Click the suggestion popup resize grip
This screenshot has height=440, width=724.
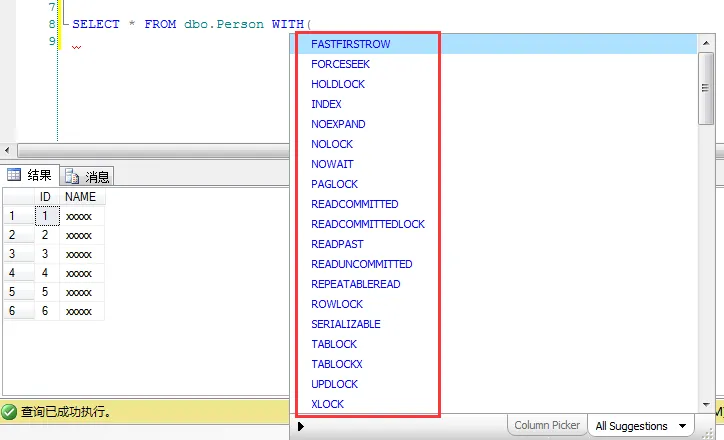708,433
